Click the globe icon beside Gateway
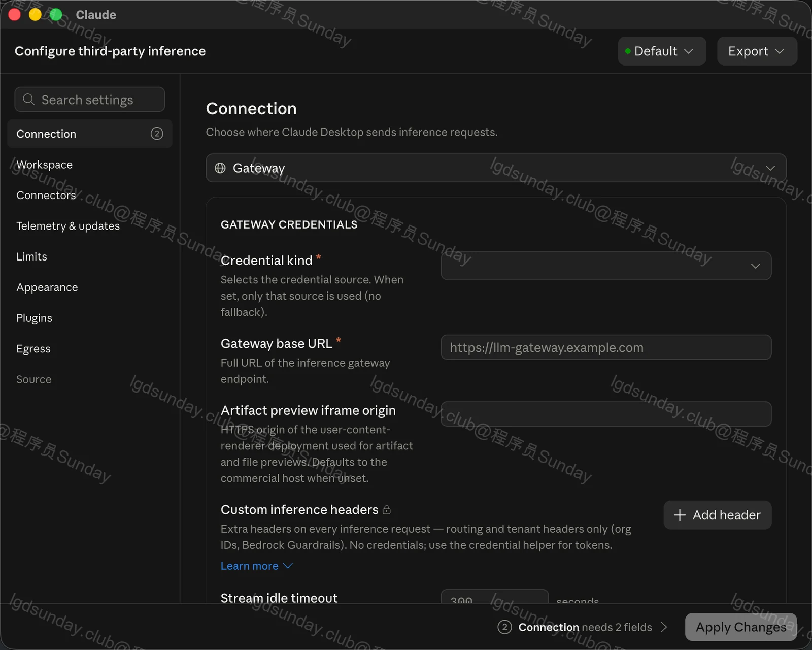The image size is (812, 650). pyautogui.click(x=220, y=168)
